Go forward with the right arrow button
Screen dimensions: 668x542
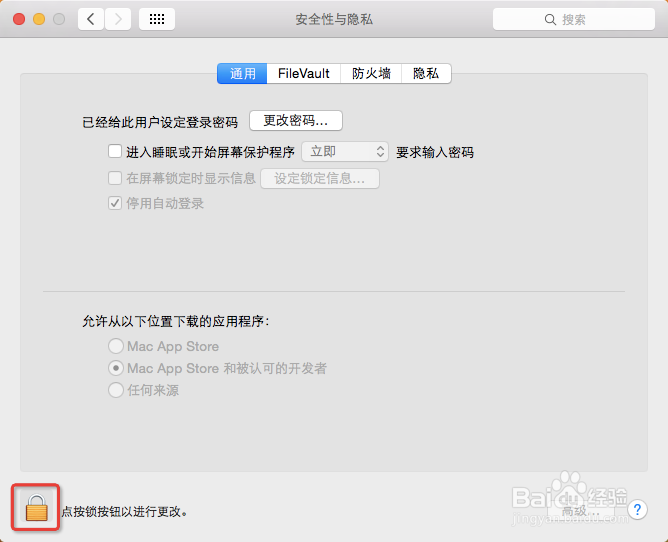(x=118, y=19)
